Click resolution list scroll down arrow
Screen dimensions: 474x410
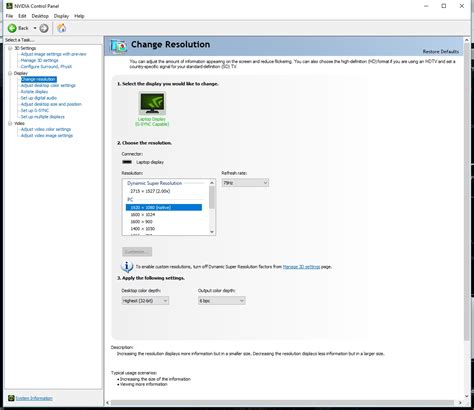(212, 232)
